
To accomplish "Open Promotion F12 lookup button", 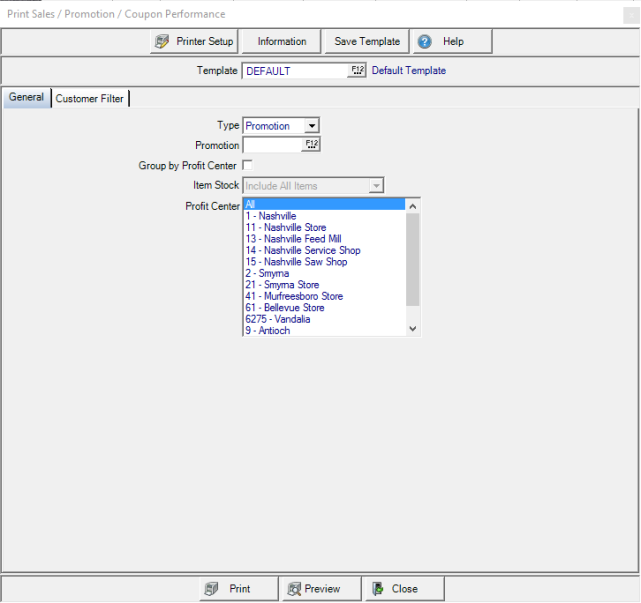I will point(311,145).
